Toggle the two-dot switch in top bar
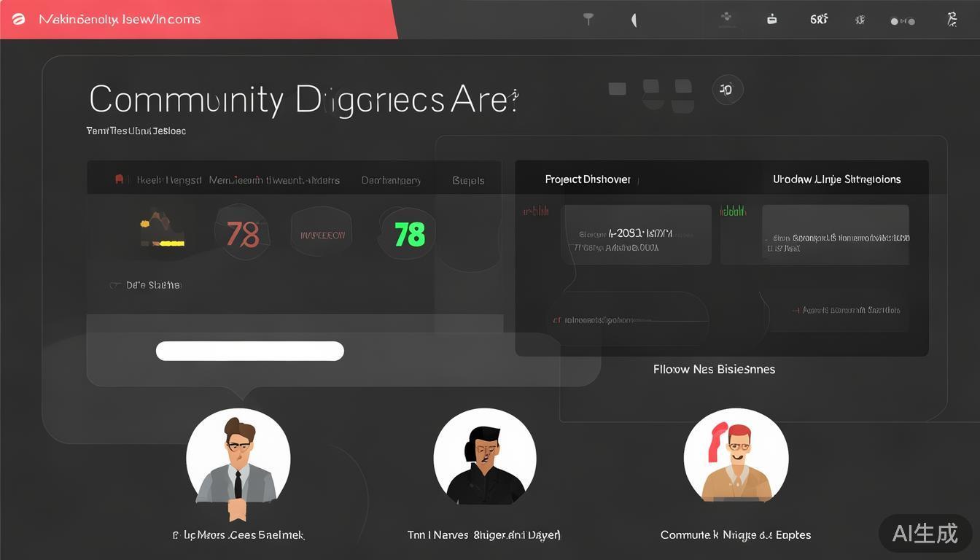 click(x=902, y=21)
